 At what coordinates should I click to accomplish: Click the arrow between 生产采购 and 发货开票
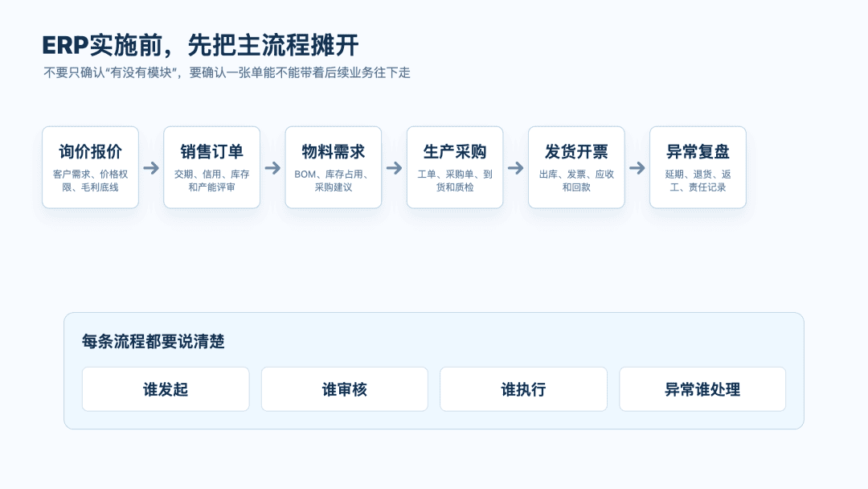click(515, 168)
